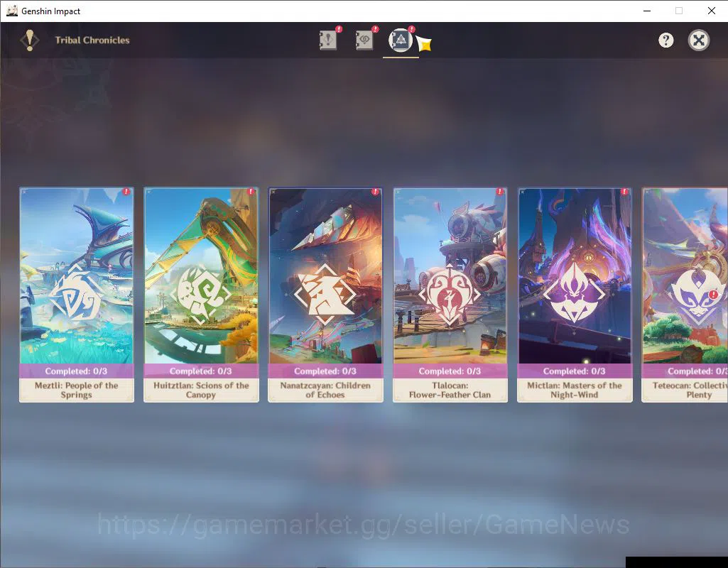Open the Nanatzcayan: Children of Echoes card

(x=325, y=295)
